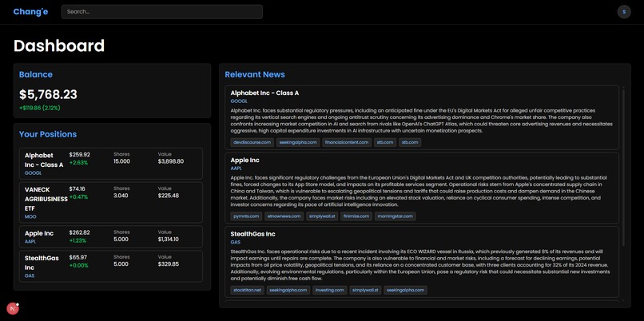
Task: Click the $5,768.23 balance amount
Action: click(48, 94)
